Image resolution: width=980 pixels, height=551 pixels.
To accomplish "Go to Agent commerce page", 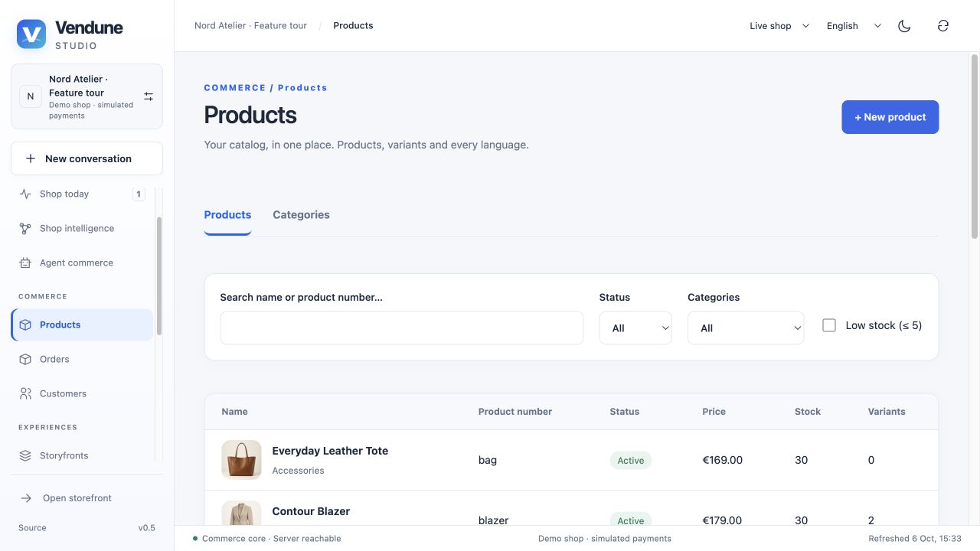I will 82,262.
